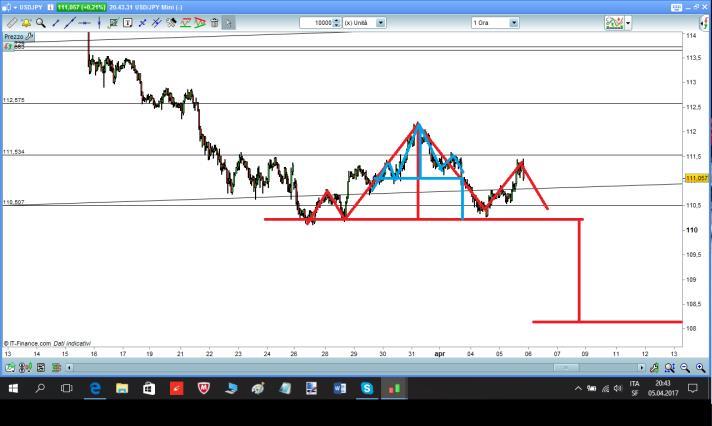Select the cursor pointer tool
The height and width of the screenshot is (426, 712).
[228, 23]
